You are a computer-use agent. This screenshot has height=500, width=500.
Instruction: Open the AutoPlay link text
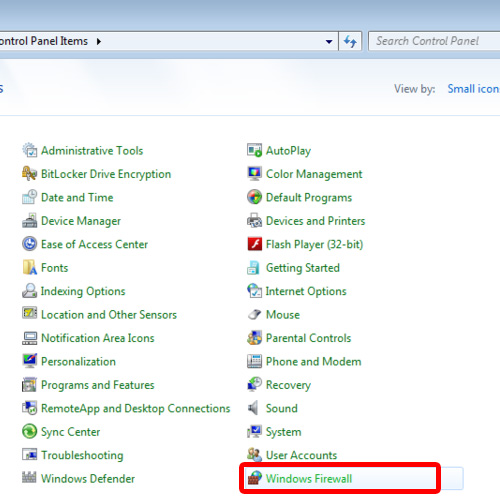[288, 151]
